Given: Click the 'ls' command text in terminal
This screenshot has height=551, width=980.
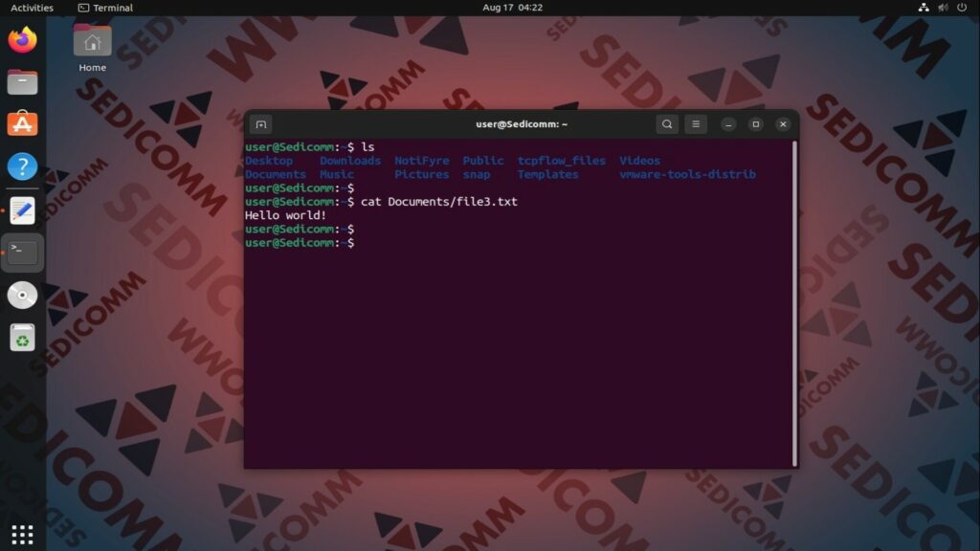Looking at the screenshot, I should tap(367, 146).
